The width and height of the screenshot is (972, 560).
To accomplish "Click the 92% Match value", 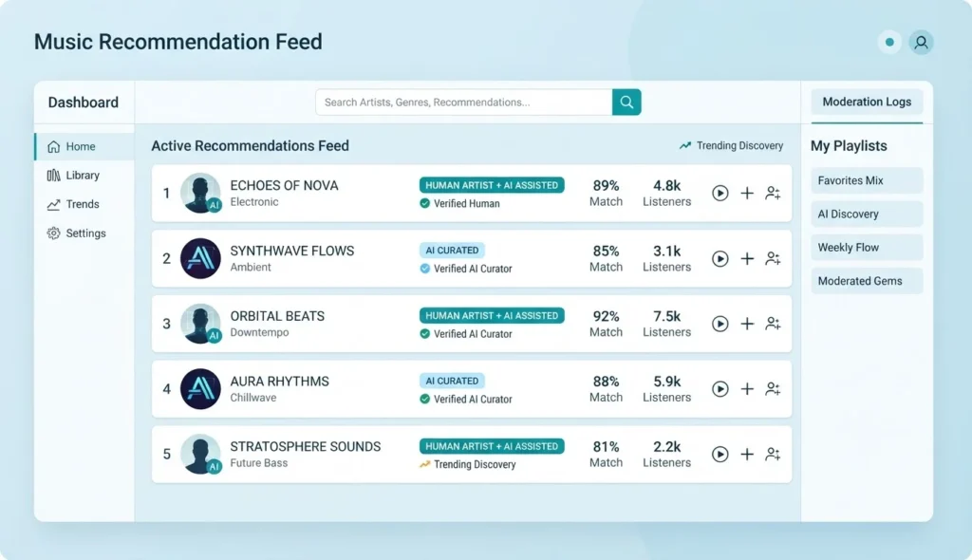I will (606, 316).
